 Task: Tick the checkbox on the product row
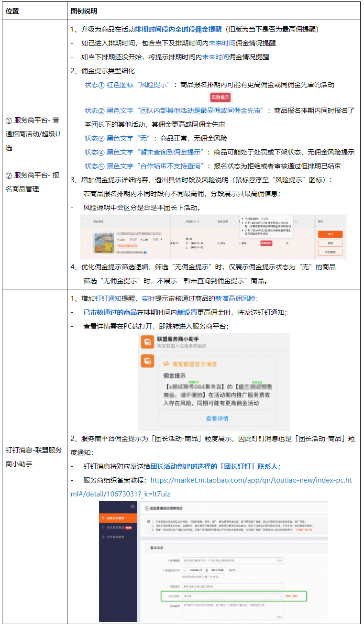(85, 243)
